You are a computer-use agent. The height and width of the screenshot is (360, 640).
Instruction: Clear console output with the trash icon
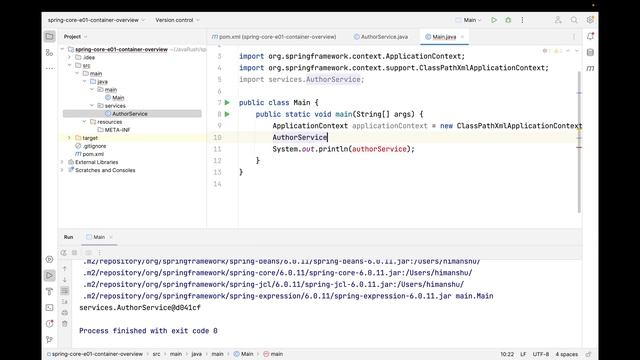pyautogui.click(x=64, y=324)
